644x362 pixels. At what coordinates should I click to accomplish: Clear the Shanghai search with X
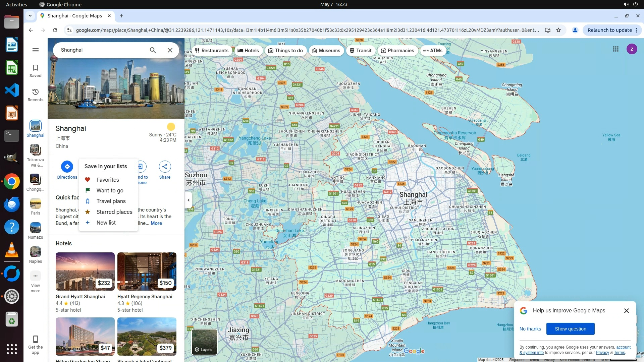point(170,50)
